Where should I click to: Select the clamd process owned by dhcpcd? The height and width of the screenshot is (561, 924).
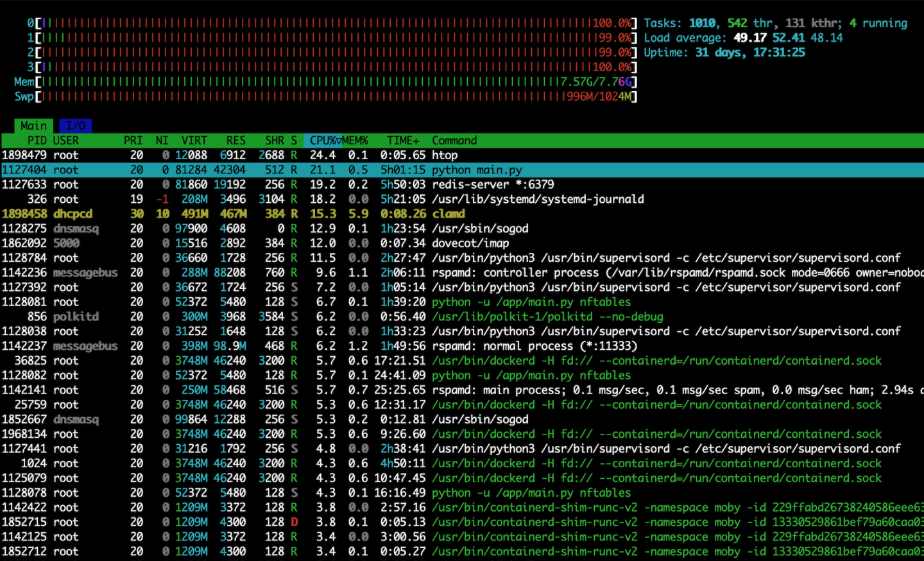tap(448, 214)
